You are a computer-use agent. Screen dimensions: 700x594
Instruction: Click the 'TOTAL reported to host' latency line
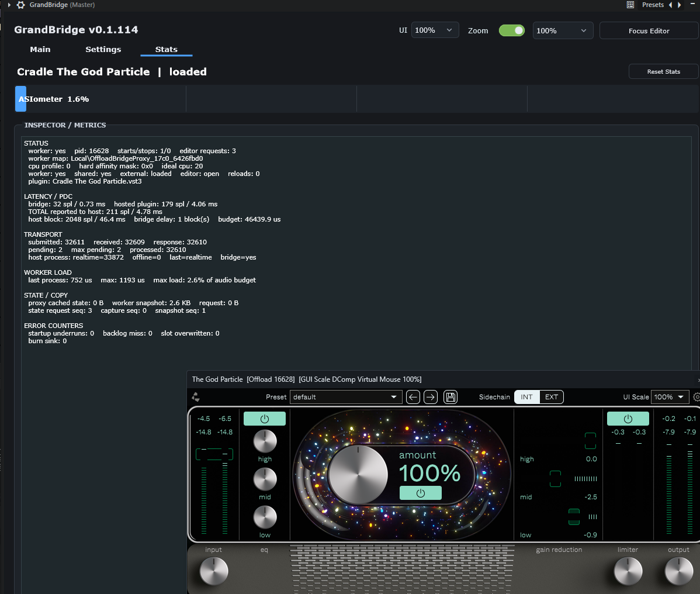95,212
